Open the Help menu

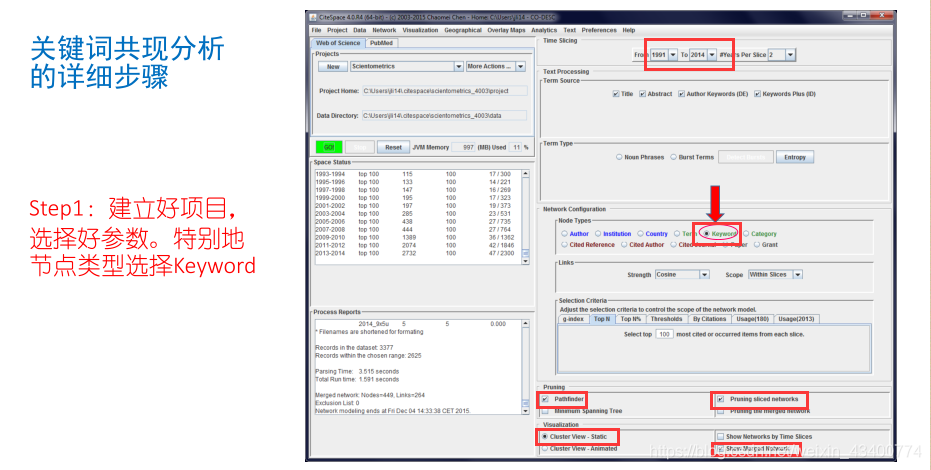pos(629,30)
